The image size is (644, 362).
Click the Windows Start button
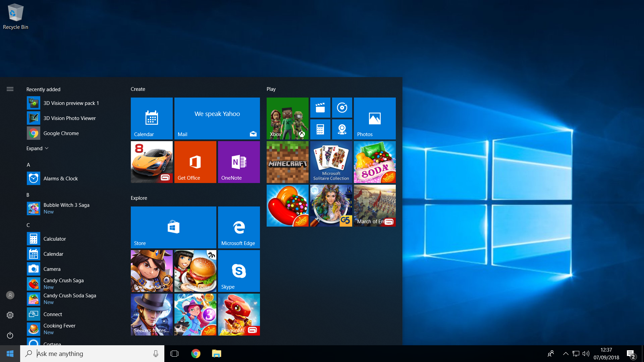(10, 354)
